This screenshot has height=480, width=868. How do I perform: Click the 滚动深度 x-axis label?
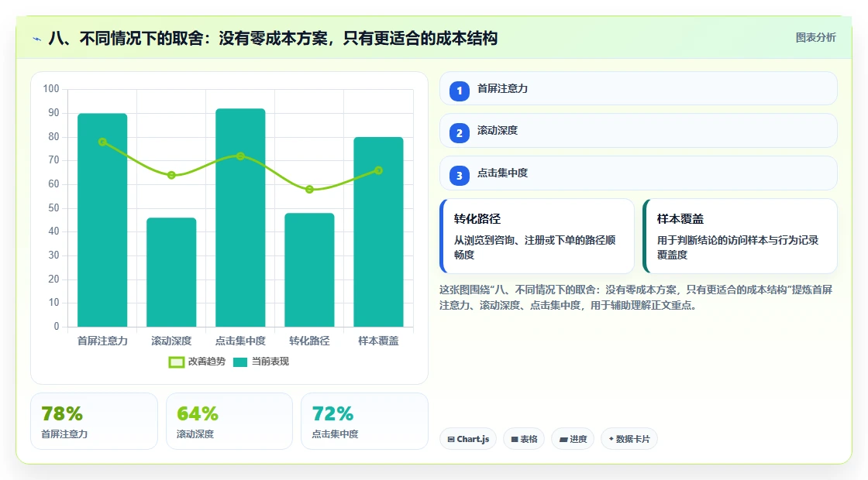171,341
